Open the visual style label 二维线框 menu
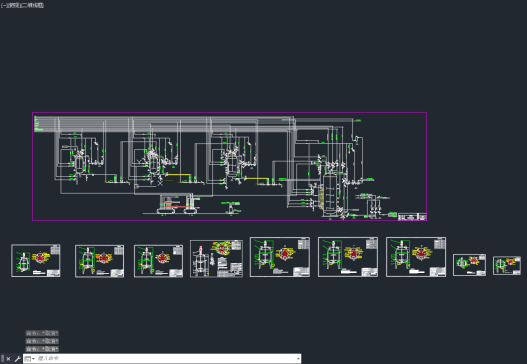 click(33, 5)
